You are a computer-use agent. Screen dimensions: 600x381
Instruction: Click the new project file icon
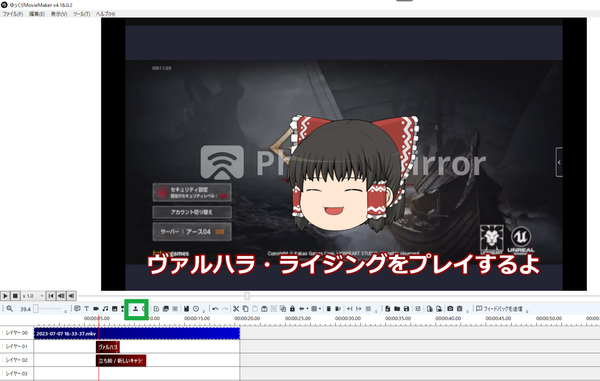tap(388, 309)
